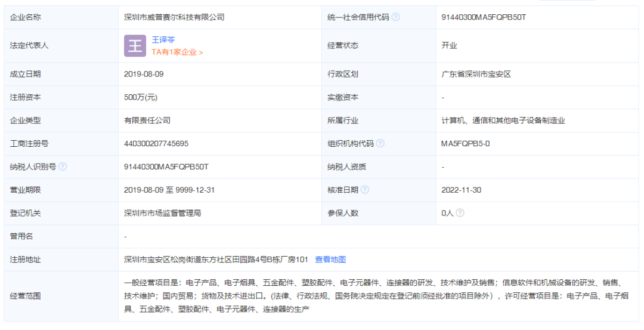This screenshot has height=330, width=644.
Task: Select organization code MA5FQPB5-0
Action: pyautogui.click(x=465, y=143)
